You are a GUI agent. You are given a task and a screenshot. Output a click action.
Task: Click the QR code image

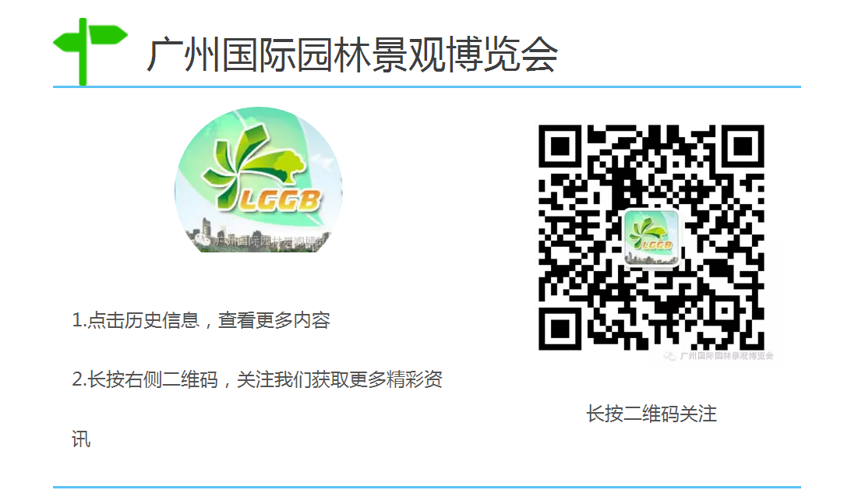point(651,238)
